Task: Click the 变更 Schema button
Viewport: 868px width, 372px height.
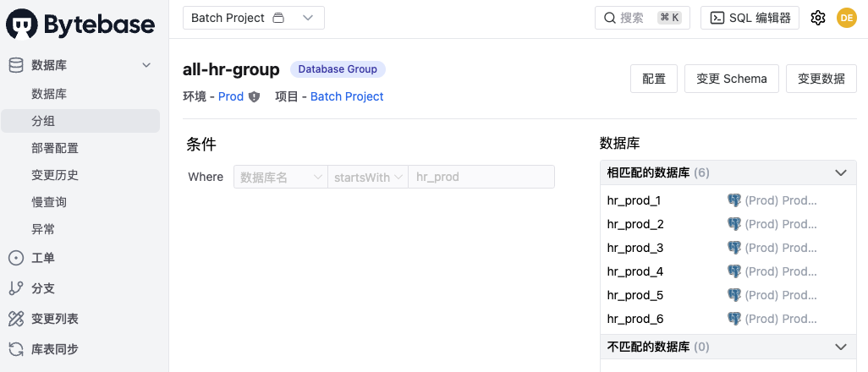Action: (731, 79)
